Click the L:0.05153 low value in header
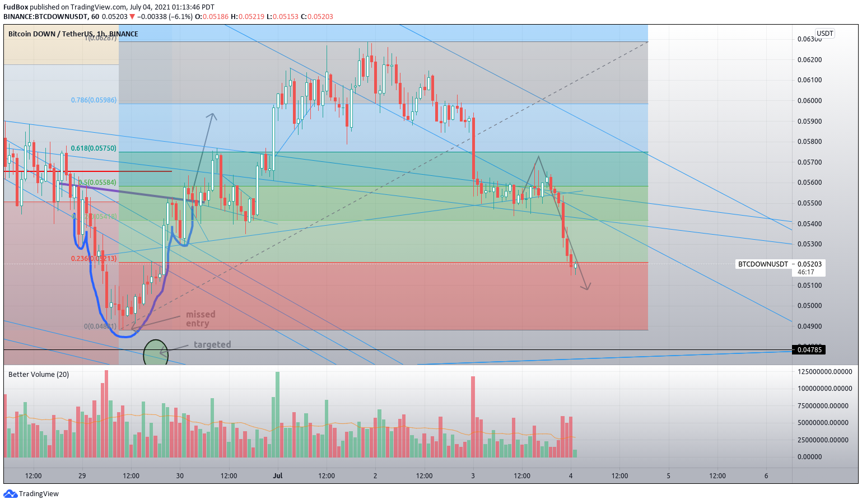The image size is (862, 504). (282, 17)
